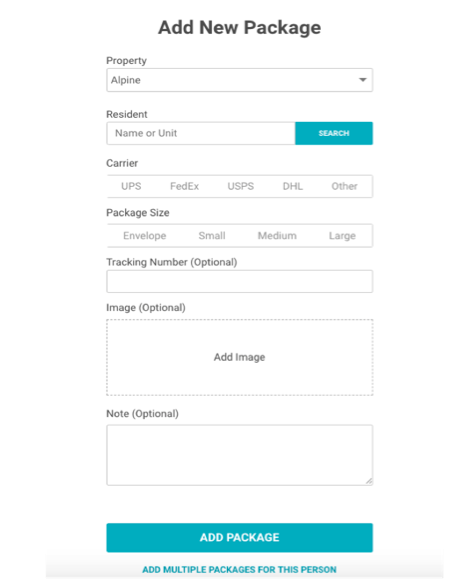Select DHL carrier option
The height and width of the screenshot is (580, 463).
coord(293,186)
